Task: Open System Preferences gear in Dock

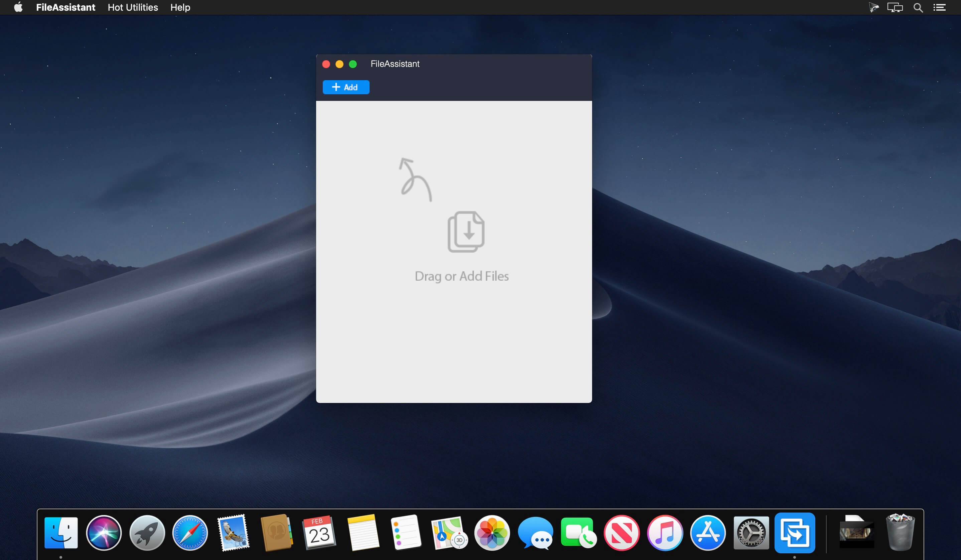Action: click(x=751, y=533)
